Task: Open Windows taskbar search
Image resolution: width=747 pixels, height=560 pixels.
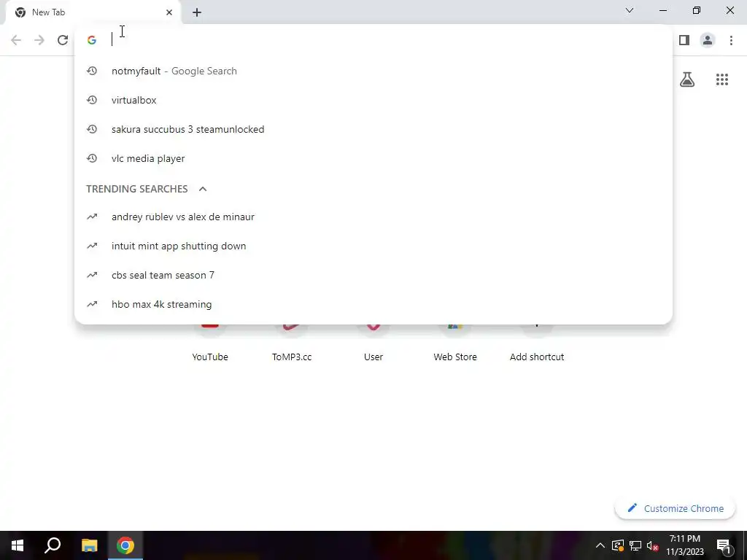Action: (x=53, y=545)
